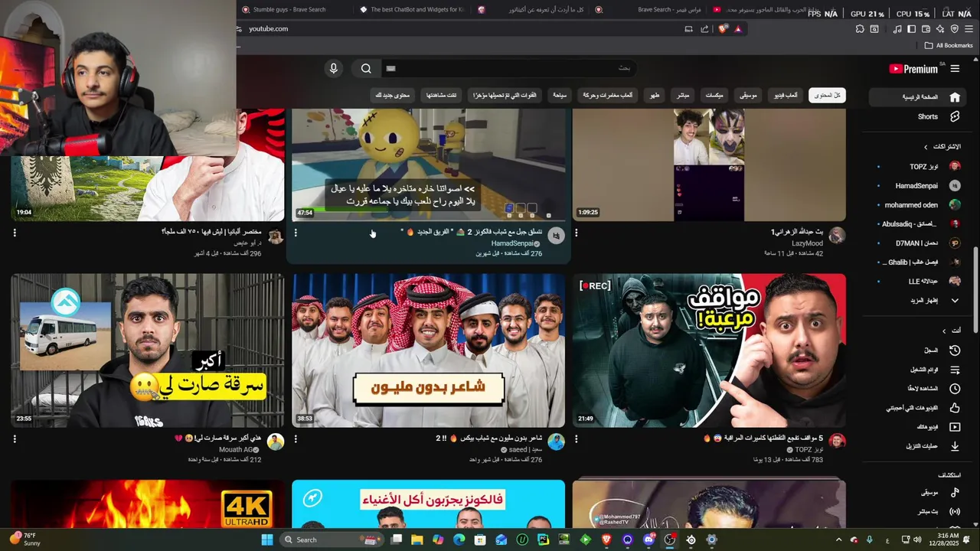Select the tourism filter chip
The width and height of the screenshot is (980, 551).
pos(560,96)
